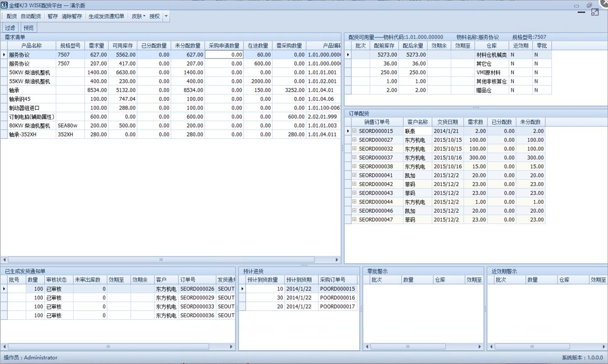This screenshot has height=364, width=608.
Task: Expand sales order SEORD000032
Action: pos(354,148)
